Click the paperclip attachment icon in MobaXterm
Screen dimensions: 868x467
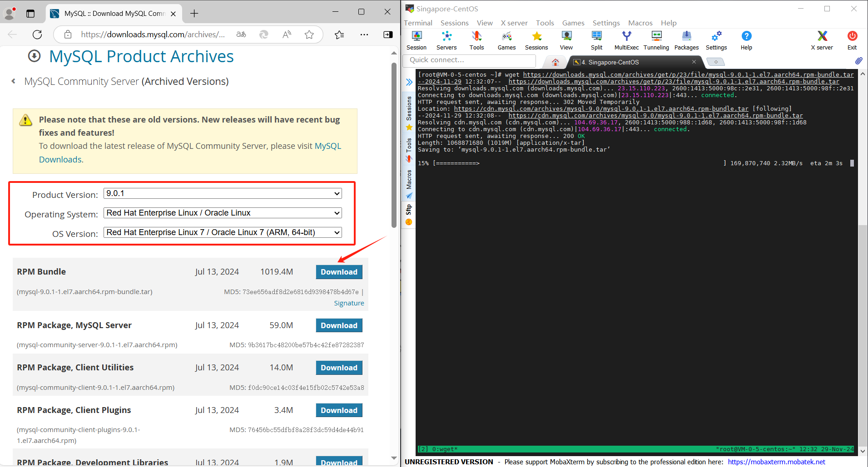click(858, 60)
